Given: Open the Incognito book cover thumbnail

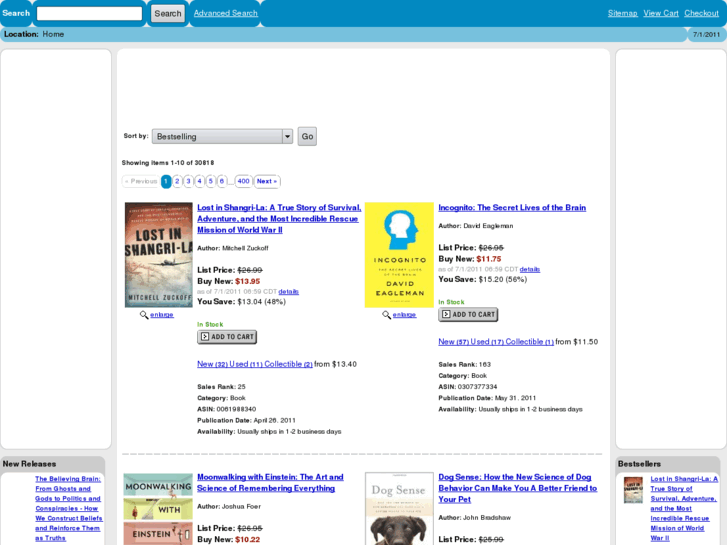Looking at the screenshot, I should (399, 255).
